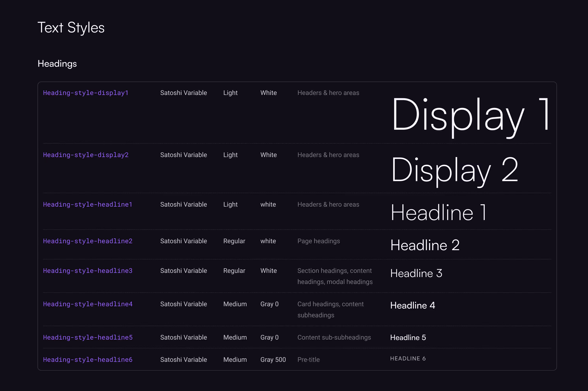Select Heading-style-headline6 style label

pos(88,359)
